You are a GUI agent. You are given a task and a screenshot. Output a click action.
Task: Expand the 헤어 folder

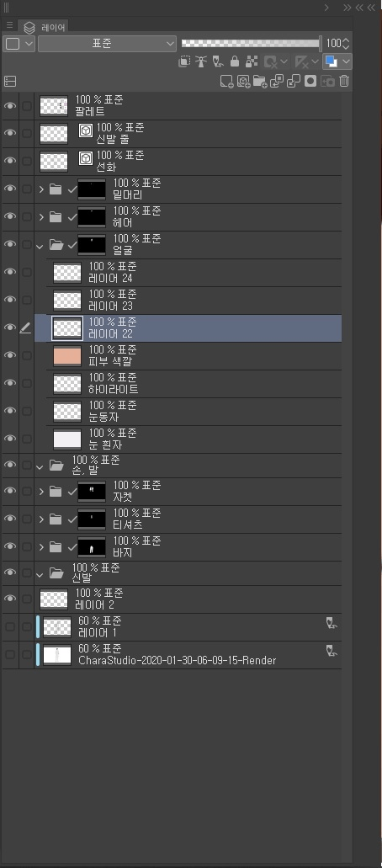point(41,217)
